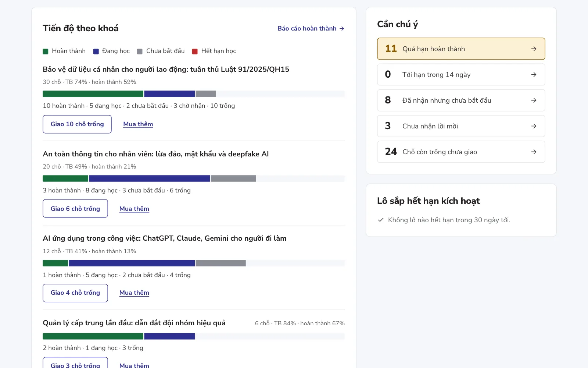588x368 pixels.
Task: Click the arrow on Tới hạn trong 14 ngày
Action: coord(534,75)
